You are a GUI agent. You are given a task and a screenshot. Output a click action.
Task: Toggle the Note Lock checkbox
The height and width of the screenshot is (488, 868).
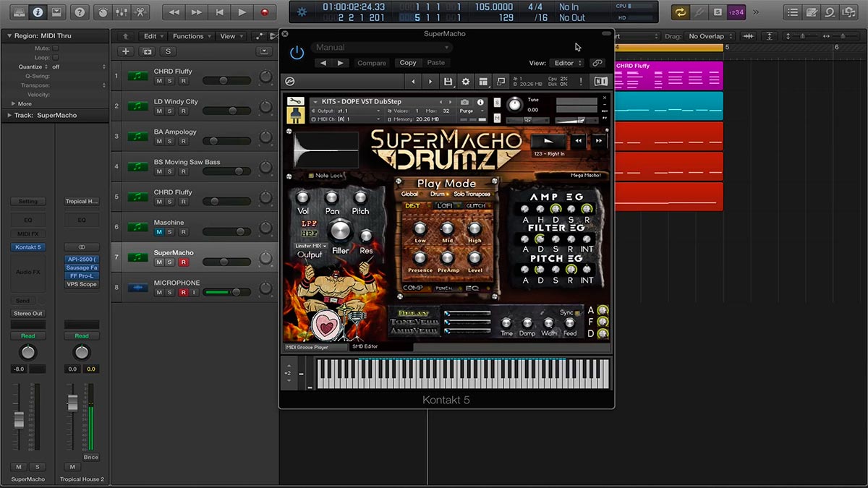(x=311, y=176)
